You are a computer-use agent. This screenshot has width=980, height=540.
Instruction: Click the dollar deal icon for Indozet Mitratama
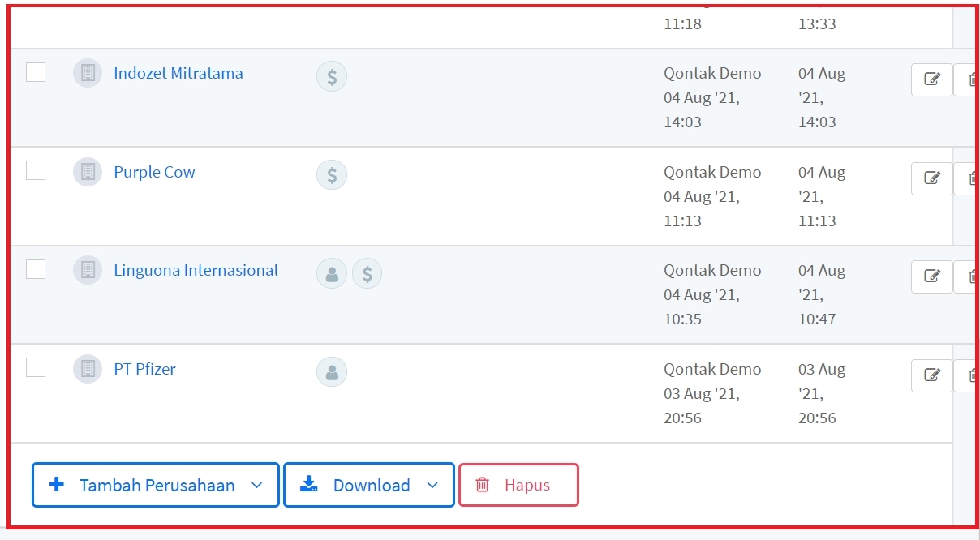tap(331, 77)
